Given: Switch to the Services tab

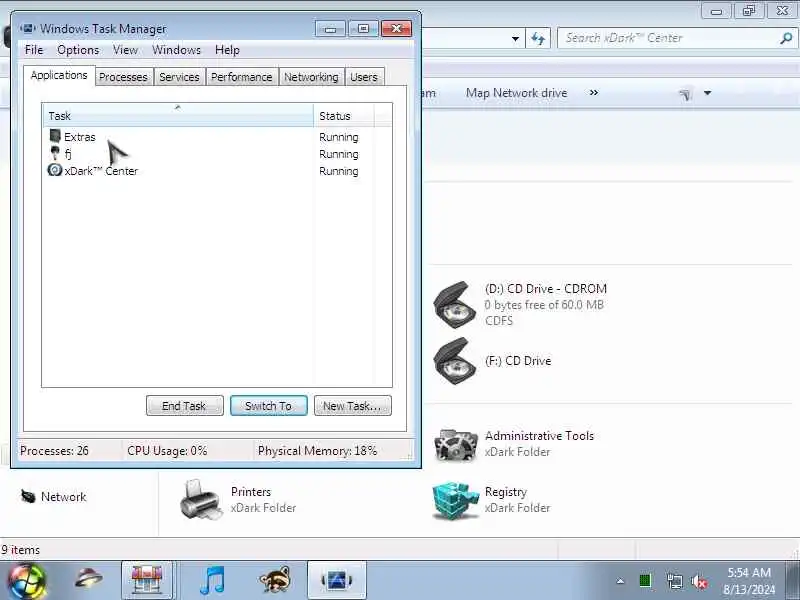Looking at the screenshot, I should pos(179,77).
